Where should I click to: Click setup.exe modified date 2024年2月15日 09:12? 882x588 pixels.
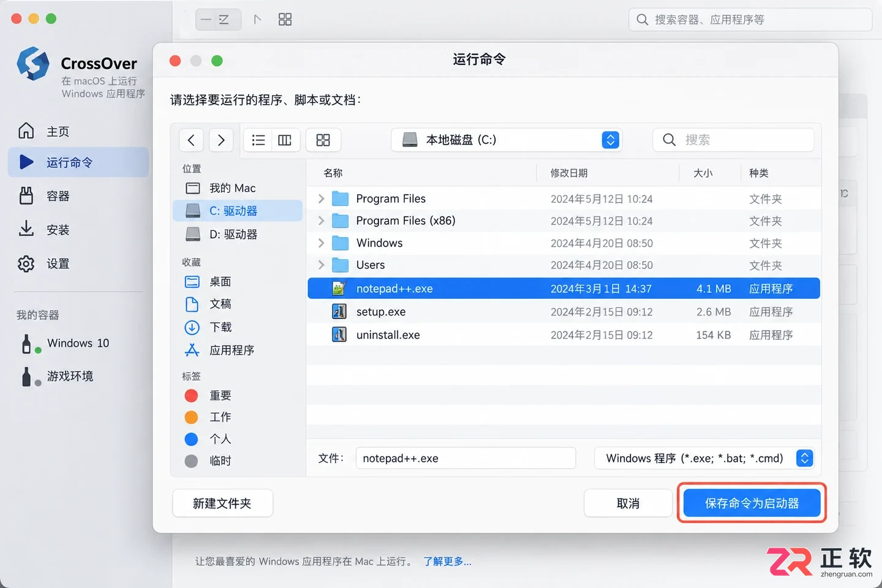(601, 312)
